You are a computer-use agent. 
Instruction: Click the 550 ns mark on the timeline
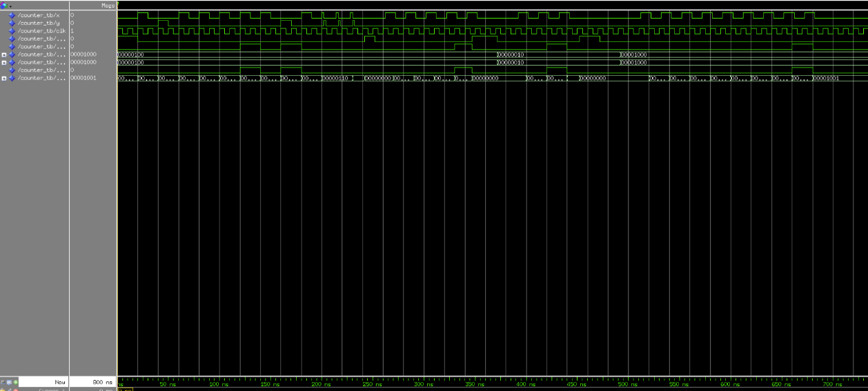[678, 384]
